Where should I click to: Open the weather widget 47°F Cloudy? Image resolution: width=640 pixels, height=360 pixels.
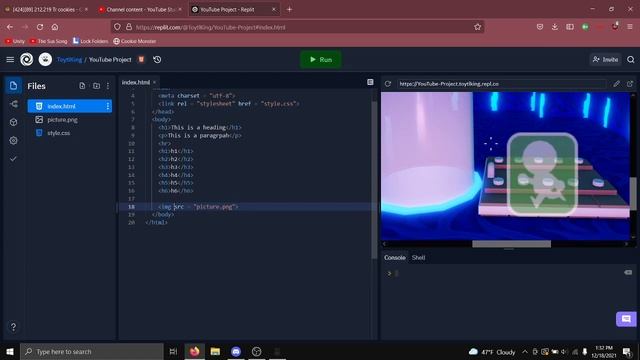coord(492,352)
